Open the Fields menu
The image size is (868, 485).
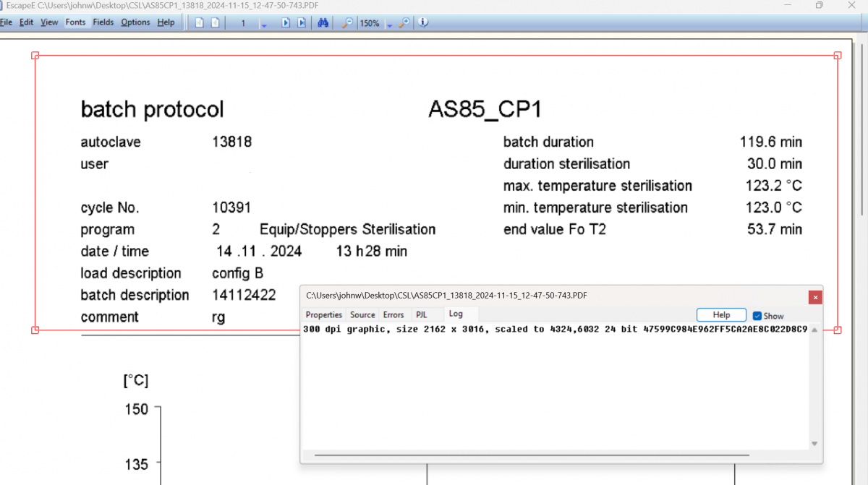[103, 22]
